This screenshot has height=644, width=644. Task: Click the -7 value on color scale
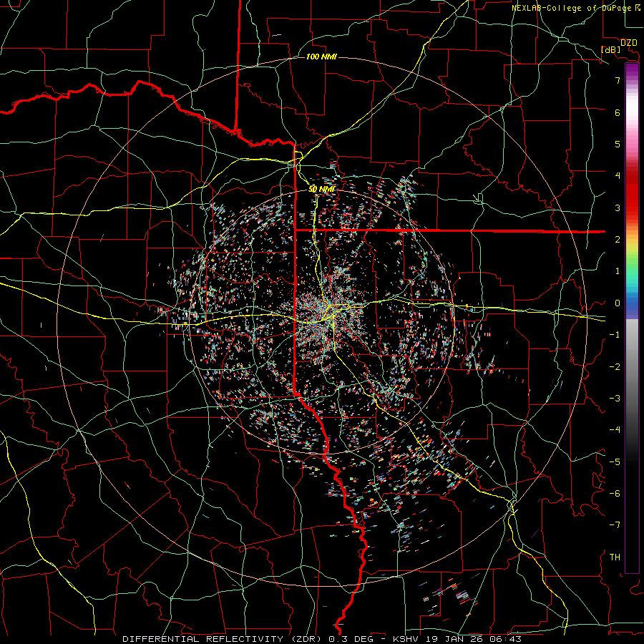pos(615,525)
